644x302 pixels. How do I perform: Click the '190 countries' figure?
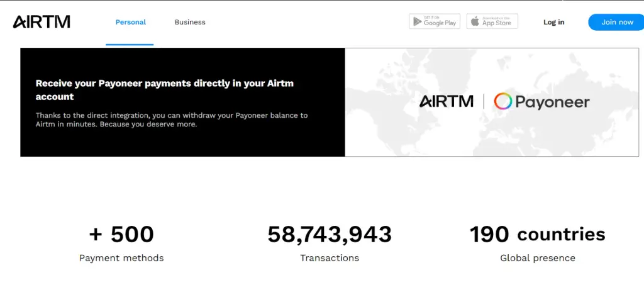coord(538,234)
